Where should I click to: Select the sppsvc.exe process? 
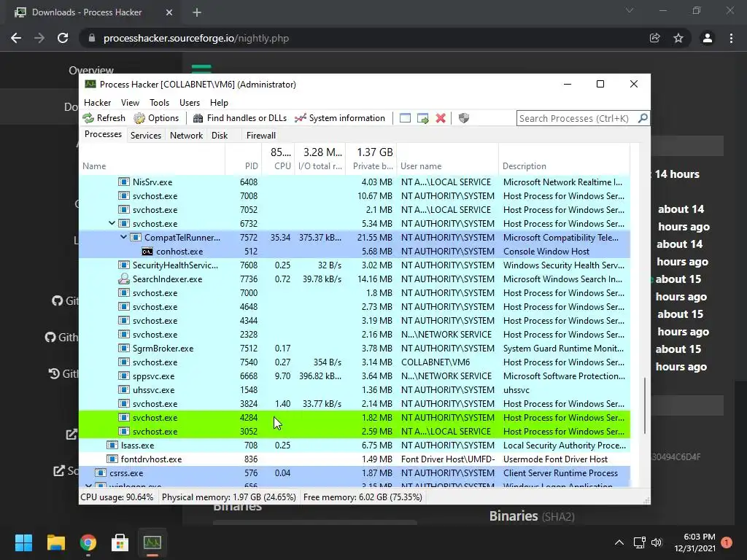coord(355,376)
